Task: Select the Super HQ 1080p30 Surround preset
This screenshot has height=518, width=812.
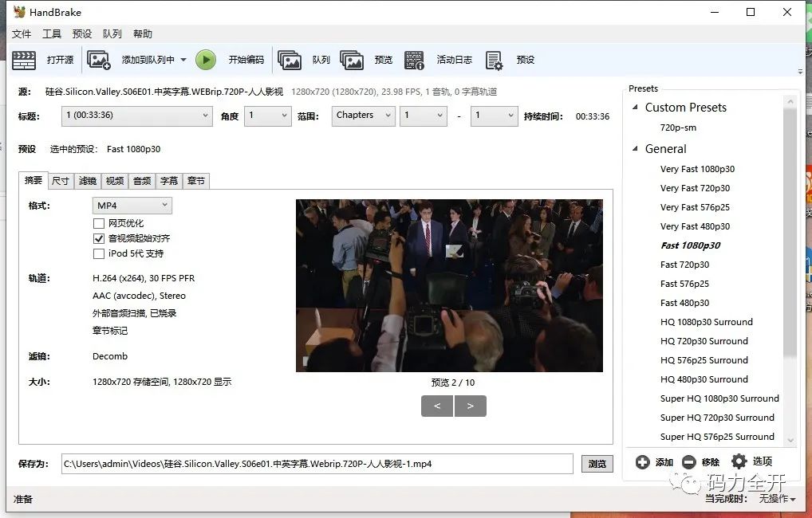Action: click(x=719, y=399)
